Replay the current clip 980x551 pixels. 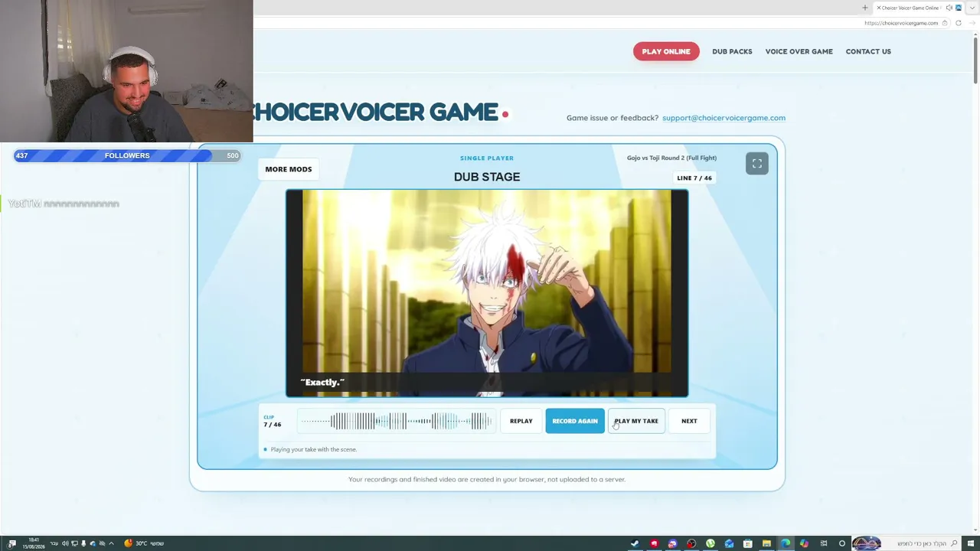(521, 421)
